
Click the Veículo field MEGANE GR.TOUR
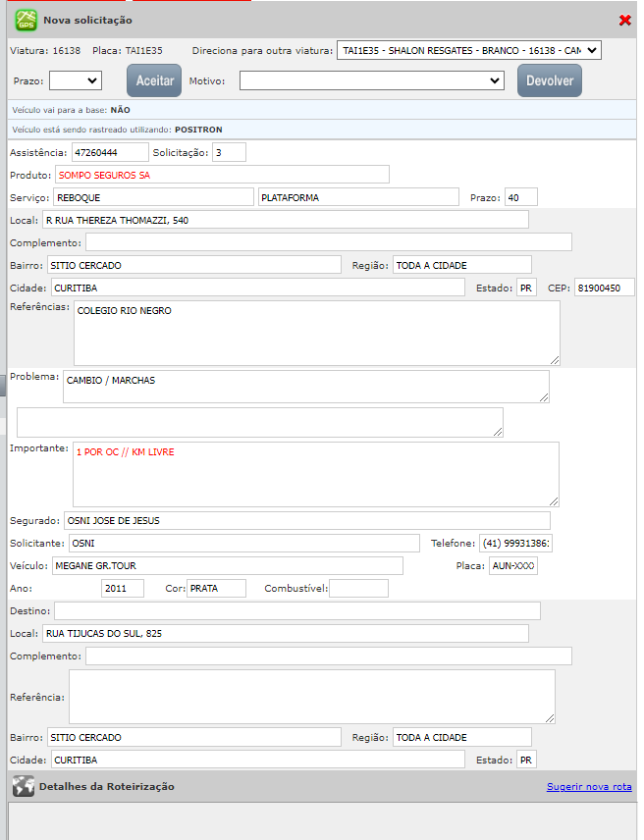[226, 566]
